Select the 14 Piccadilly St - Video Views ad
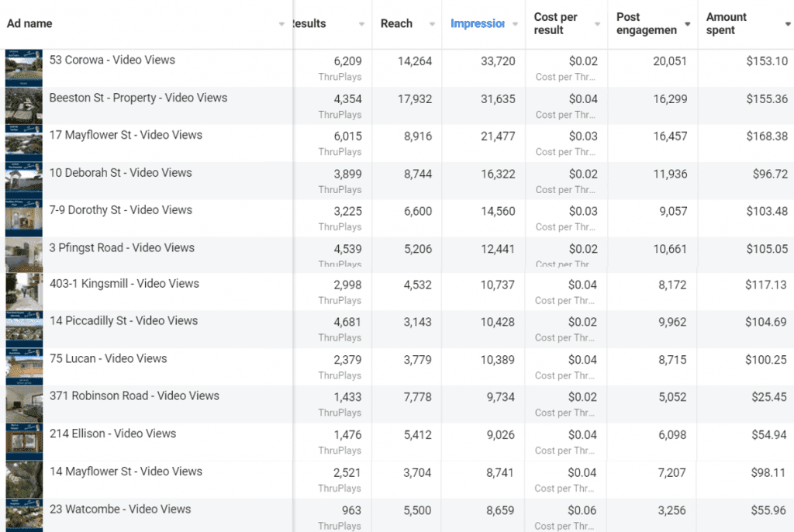The height and width of the screenshot is (532, 794). (x=123, y=321)
